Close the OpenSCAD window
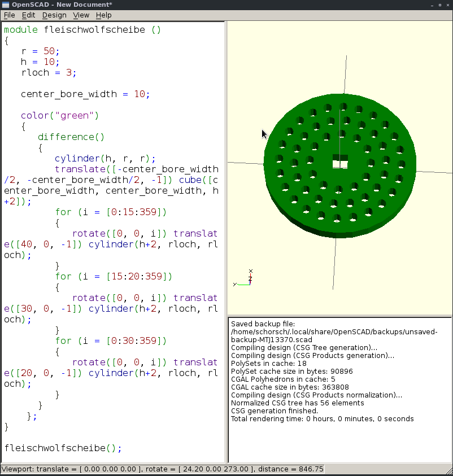The height and width of the screenshot is (476, 453). 447,5
